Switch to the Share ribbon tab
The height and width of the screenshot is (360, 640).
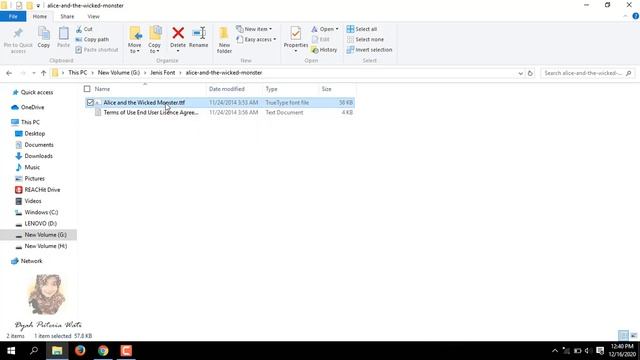[x=67, y=16]
